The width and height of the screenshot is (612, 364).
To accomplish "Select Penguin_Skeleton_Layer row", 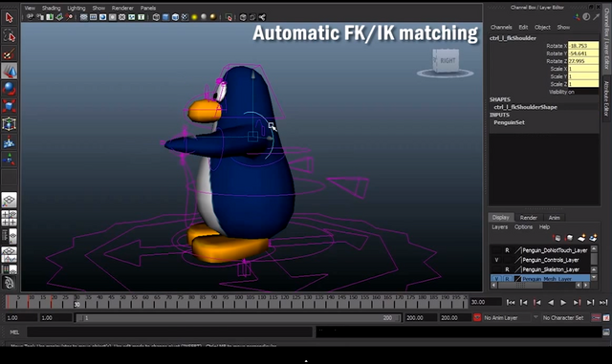I will pyautogui.click(x=540, y=269).
